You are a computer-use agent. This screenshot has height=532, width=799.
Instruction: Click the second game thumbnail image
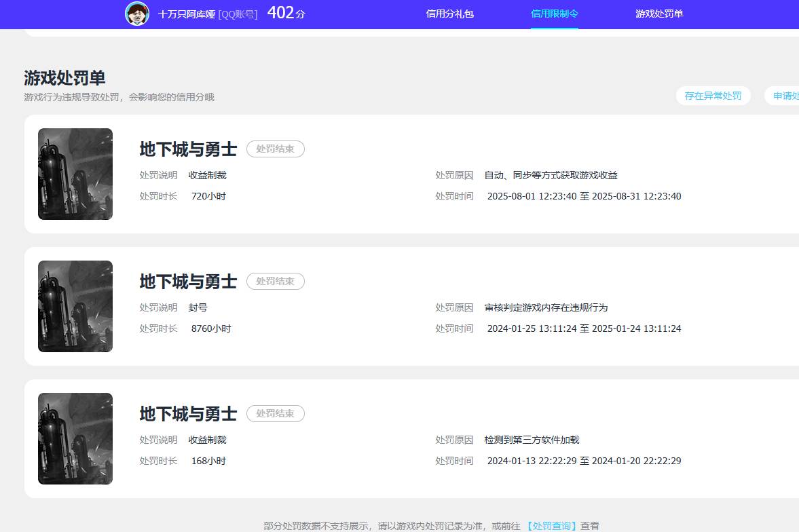point(75,306)
